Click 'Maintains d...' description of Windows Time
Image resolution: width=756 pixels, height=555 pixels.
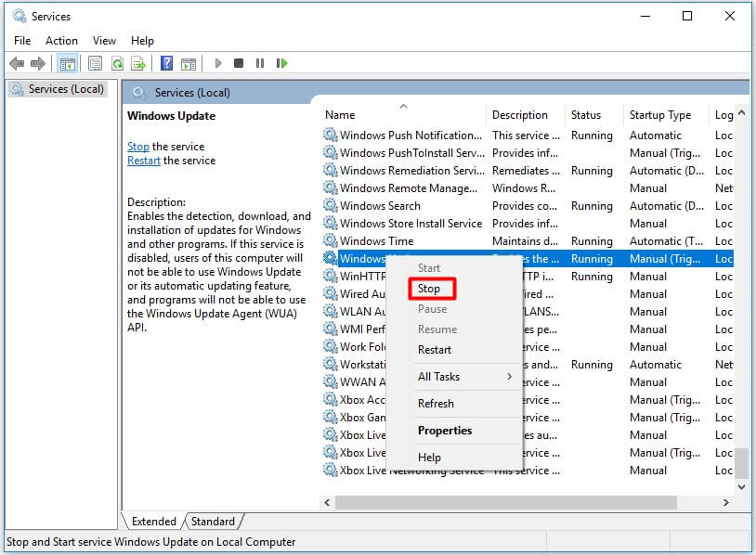click(x=525, y=241)
